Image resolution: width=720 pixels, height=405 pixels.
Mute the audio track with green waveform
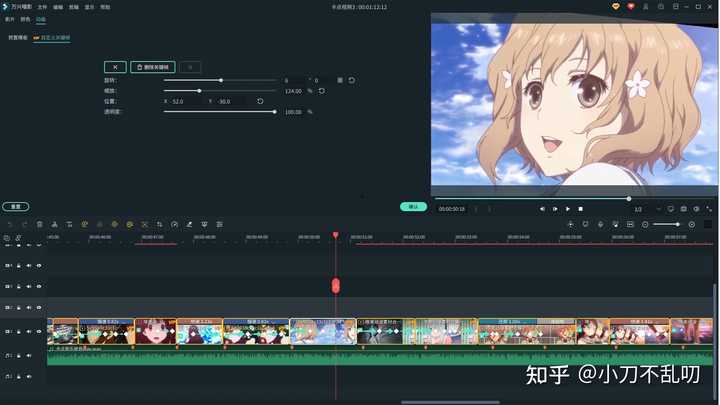tap(29, 356)
